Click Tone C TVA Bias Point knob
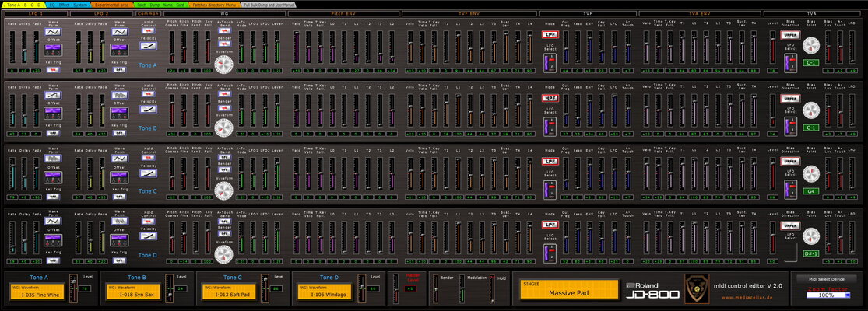The height and width of the screenshot is (311, 868). tap(810, 174)
